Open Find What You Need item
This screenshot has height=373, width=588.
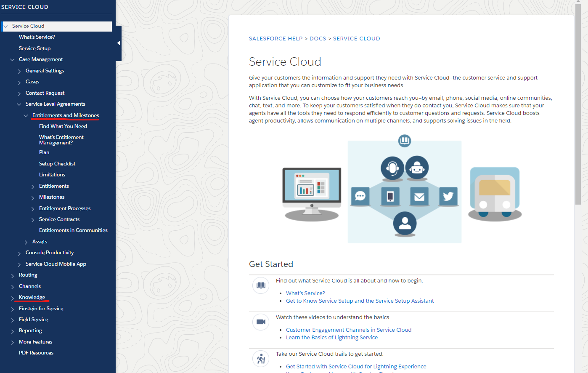coord(63,126)
